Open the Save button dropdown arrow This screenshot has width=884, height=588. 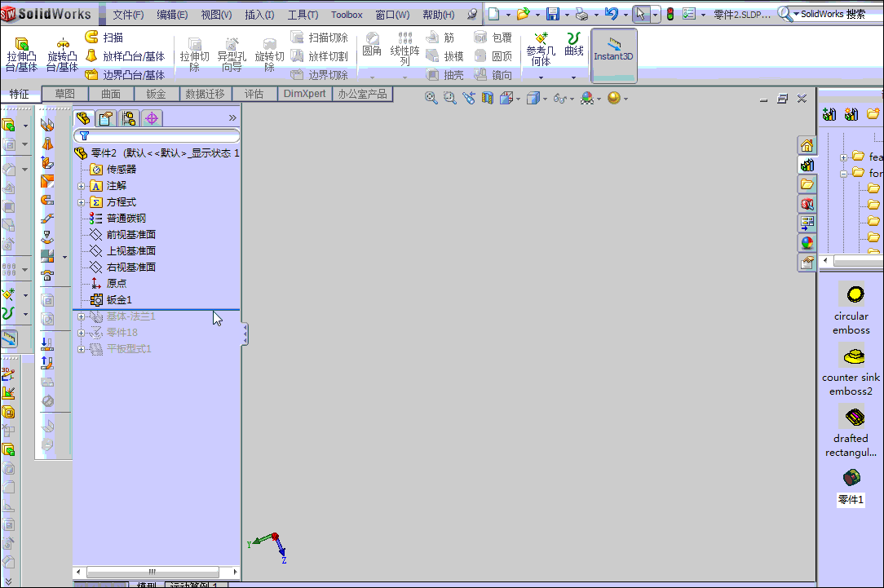(x=567, y=15)
